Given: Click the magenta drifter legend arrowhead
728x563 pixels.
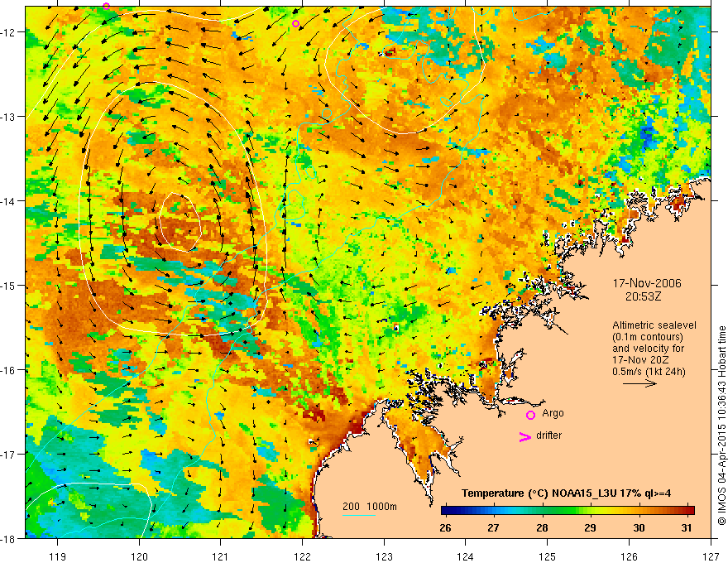Looking at the screenshot, I should click(524, 436).
